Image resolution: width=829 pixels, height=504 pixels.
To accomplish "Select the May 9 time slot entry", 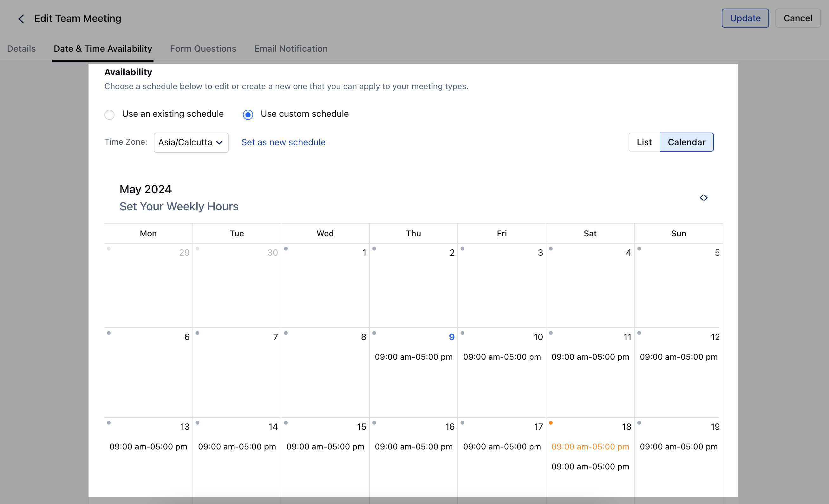I will click(414, 357).
